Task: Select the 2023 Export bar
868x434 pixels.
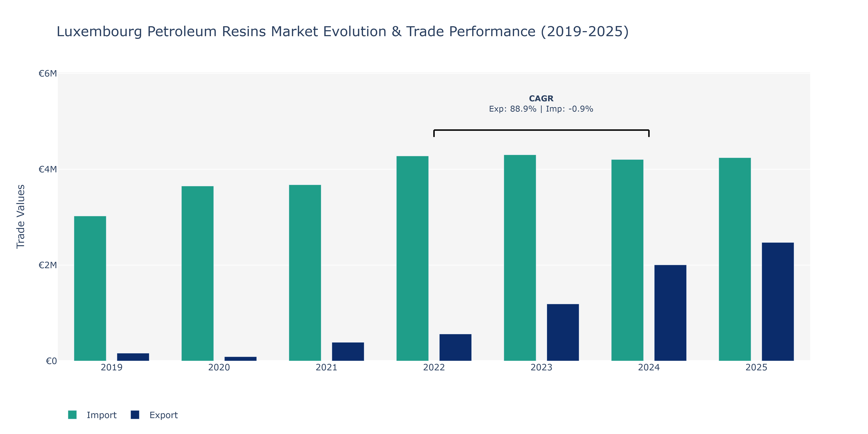Action: 563,332
